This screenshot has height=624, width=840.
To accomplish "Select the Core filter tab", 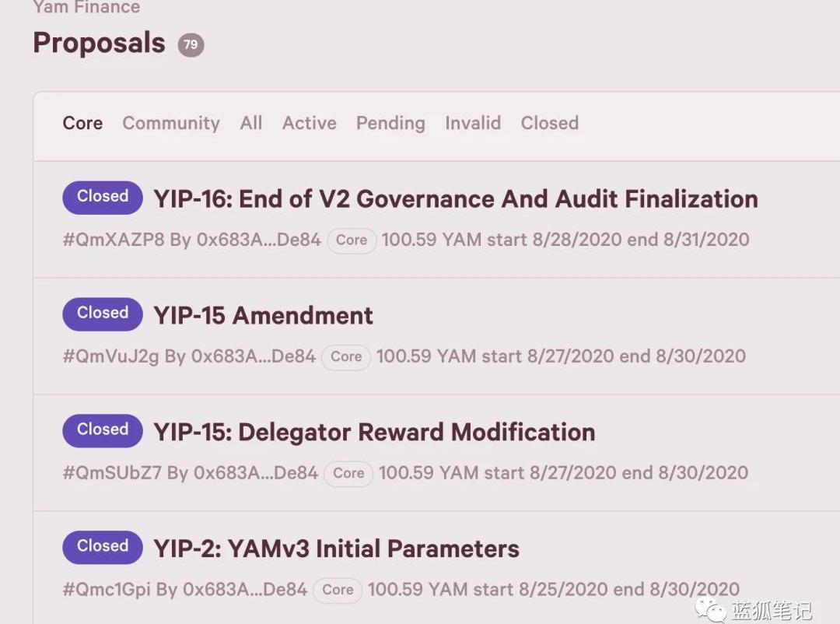I will tap(82, 123).
